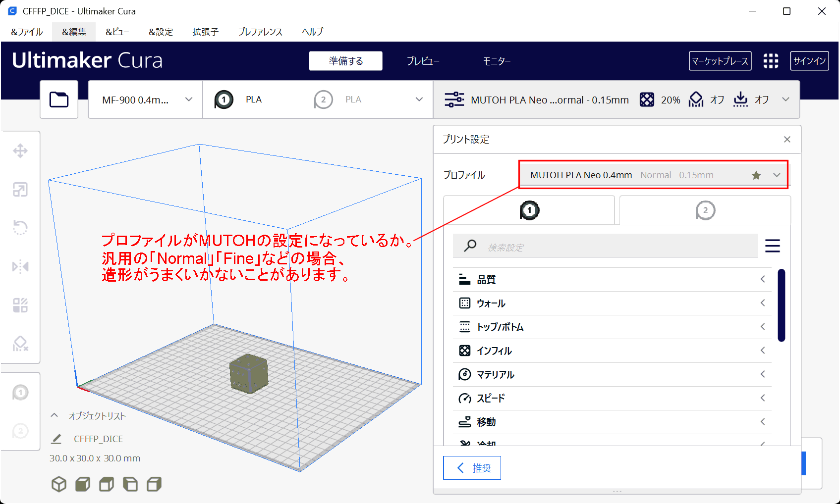The width and height of the screenshot is (840, 504).
Task: Select the Rotate tool in left toolbar
Action: (x=20, y=228)
